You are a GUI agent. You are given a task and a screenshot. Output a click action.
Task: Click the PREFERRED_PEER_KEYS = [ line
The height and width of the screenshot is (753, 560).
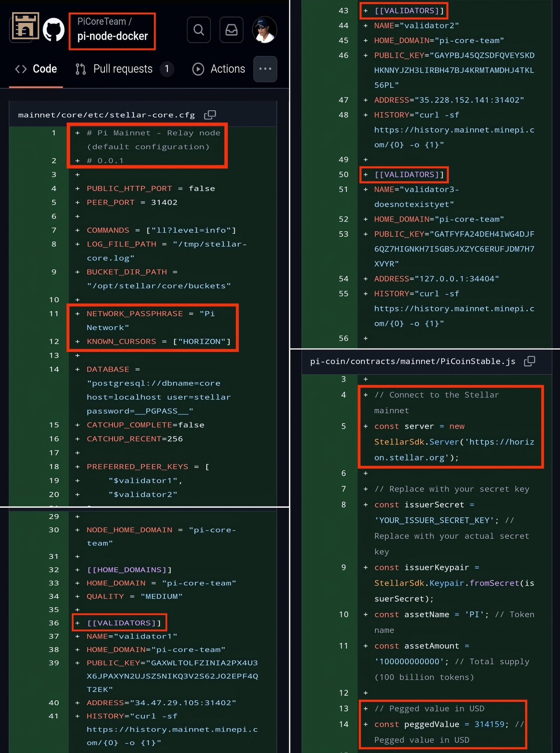(x=148, y=467)
